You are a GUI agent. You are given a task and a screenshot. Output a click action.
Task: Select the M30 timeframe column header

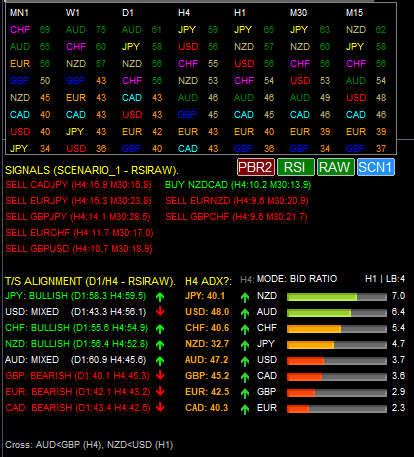(x=298, y=13)
